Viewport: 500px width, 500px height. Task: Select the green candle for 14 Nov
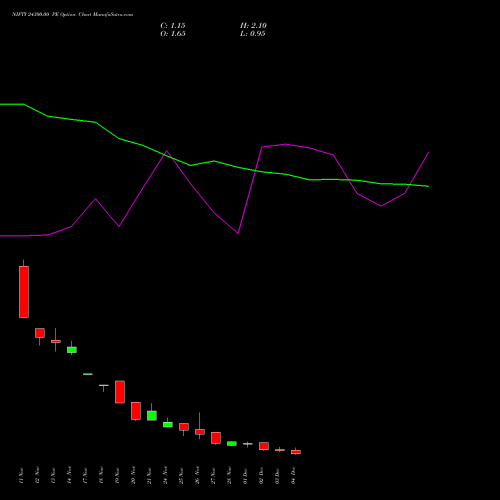pos(72,350)
